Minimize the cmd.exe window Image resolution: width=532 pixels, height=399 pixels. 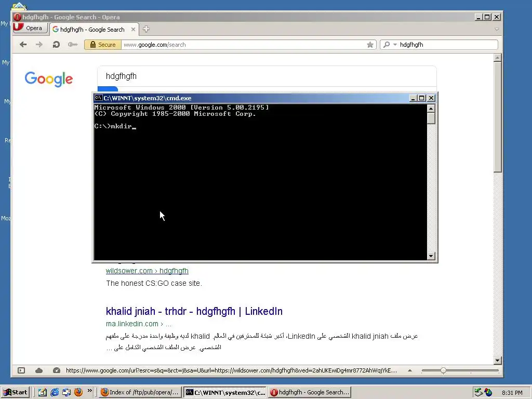(x=413, y=98)
